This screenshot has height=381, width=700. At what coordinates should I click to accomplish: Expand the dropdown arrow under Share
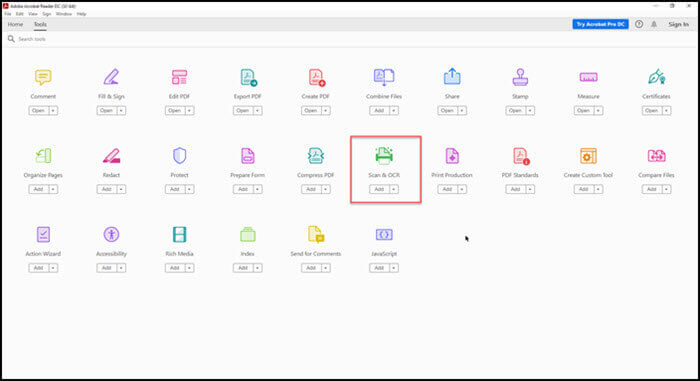[x=462, y=110]
